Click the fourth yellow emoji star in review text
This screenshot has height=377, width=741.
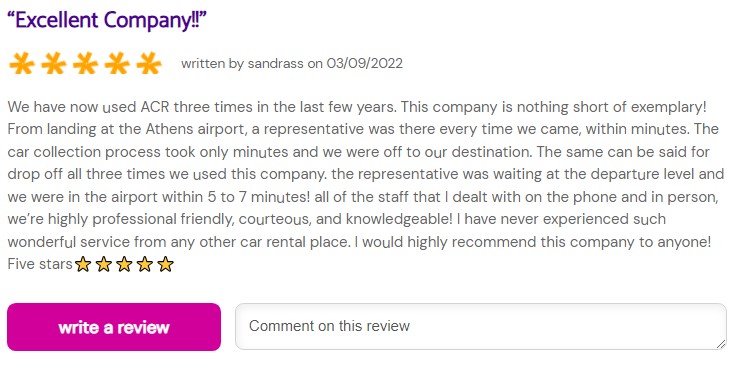pos(145,264)
